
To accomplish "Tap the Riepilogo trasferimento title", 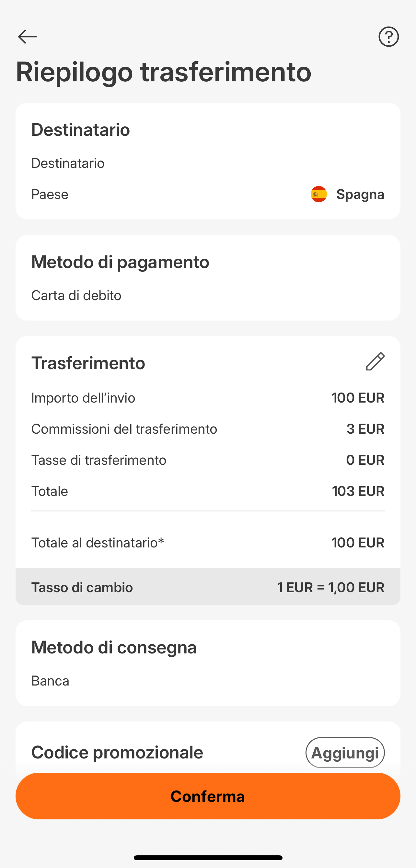I will pos(164,72).
